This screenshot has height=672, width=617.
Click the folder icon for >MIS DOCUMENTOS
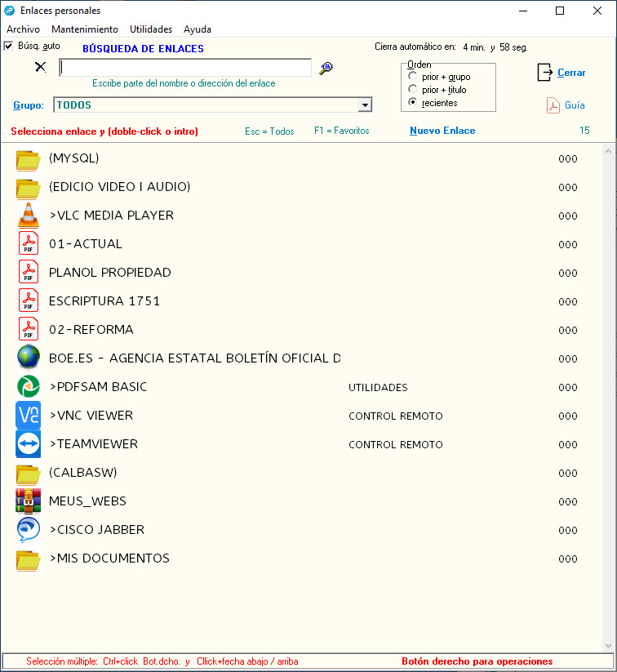[x=29, y=560]
